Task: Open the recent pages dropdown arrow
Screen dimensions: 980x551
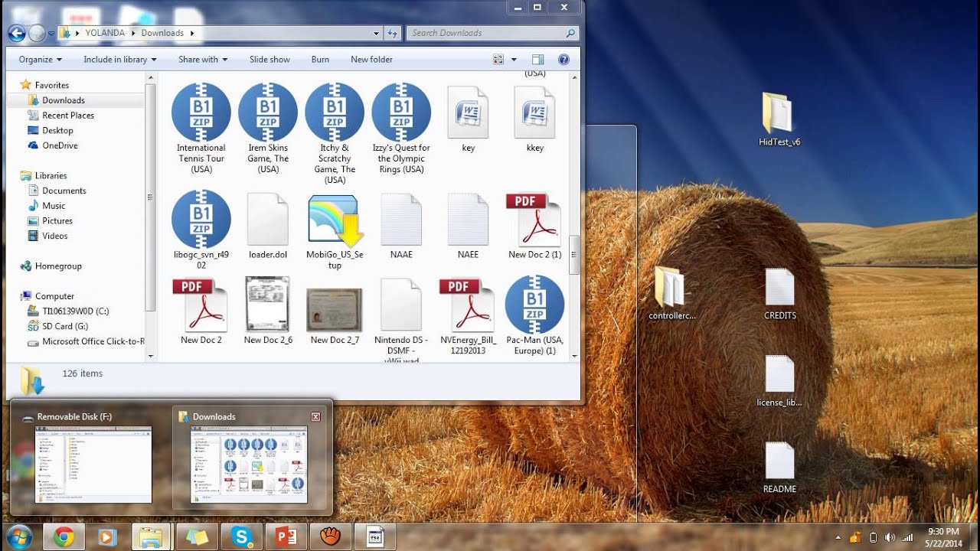Action: tap(51, 34)
